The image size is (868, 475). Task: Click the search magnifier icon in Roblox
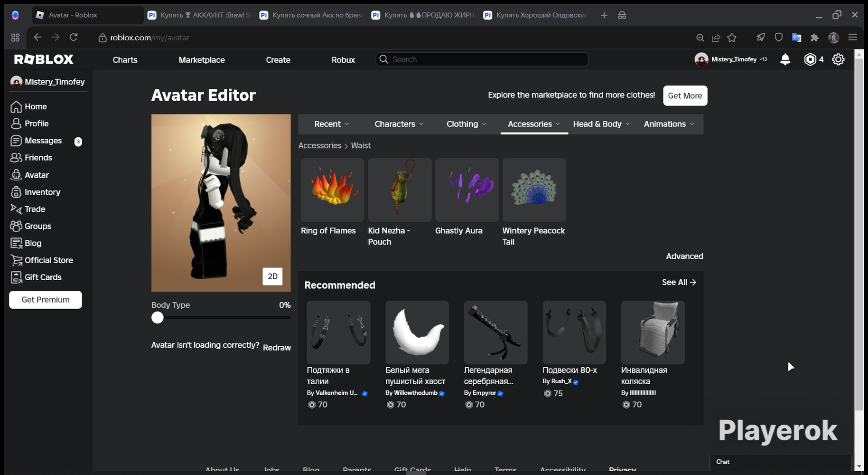click(383, 59)
